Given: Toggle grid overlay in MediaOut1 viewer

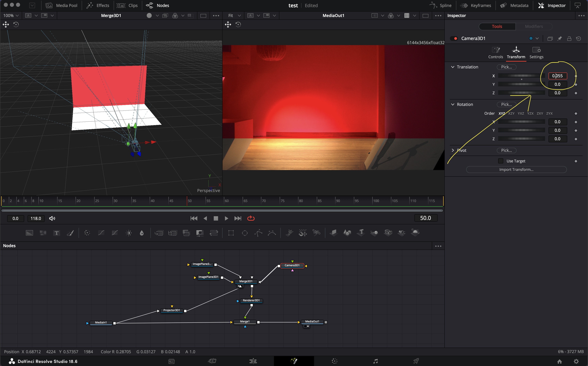Looking at the screenshot, I should [407, 15].
